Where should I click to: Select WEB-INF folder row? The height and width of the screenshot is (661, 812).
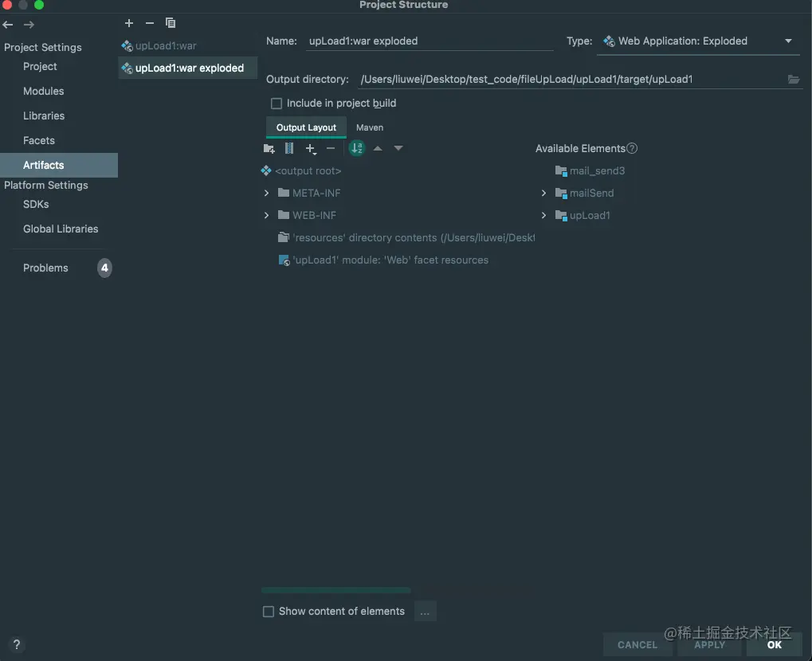click(307, 215)
